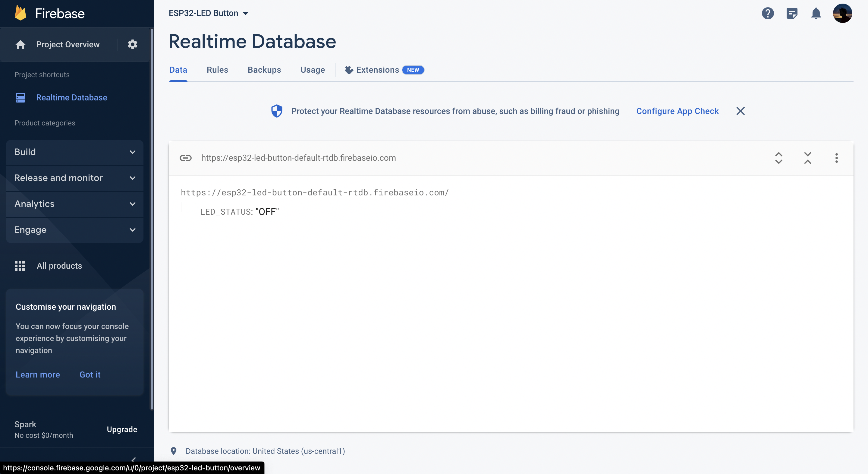Expand the Analytics category

75,204
